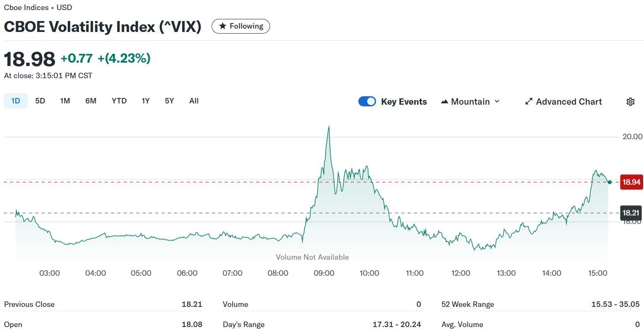Select the 5D range tab

40,101
